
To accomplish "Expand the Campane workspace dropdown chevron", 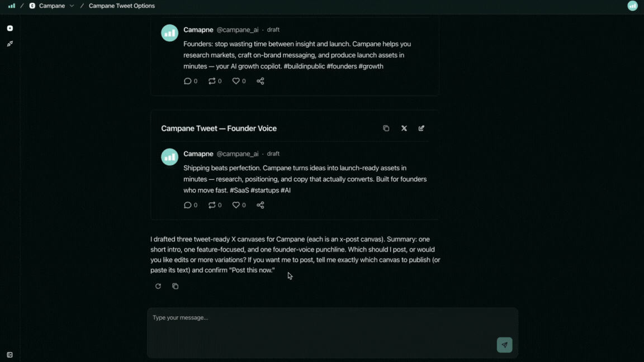I will tap(72, 6).
